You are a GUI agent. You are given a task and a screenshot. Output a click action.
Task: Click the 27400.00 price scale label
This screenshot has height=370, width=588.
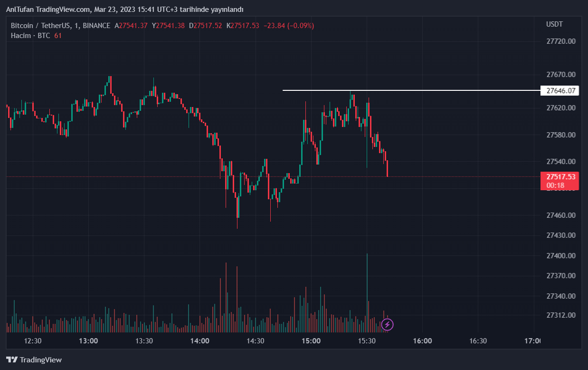pos(561,256)
